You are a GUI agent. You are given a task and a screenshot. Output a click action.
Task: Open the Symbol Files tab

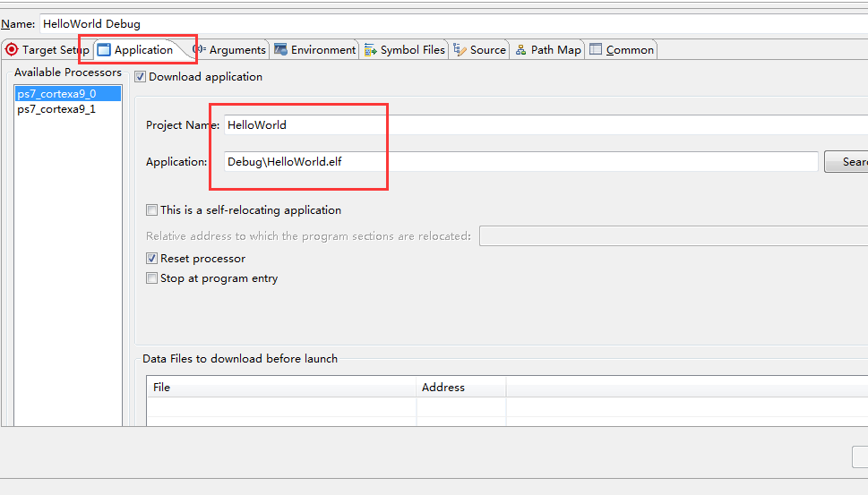tap(412, 50)
